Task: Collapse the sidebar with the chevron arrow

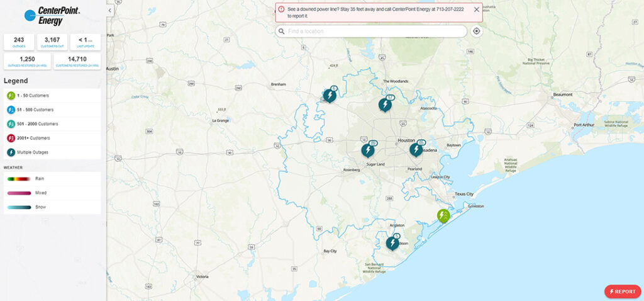Action: (x=109, y=11)
